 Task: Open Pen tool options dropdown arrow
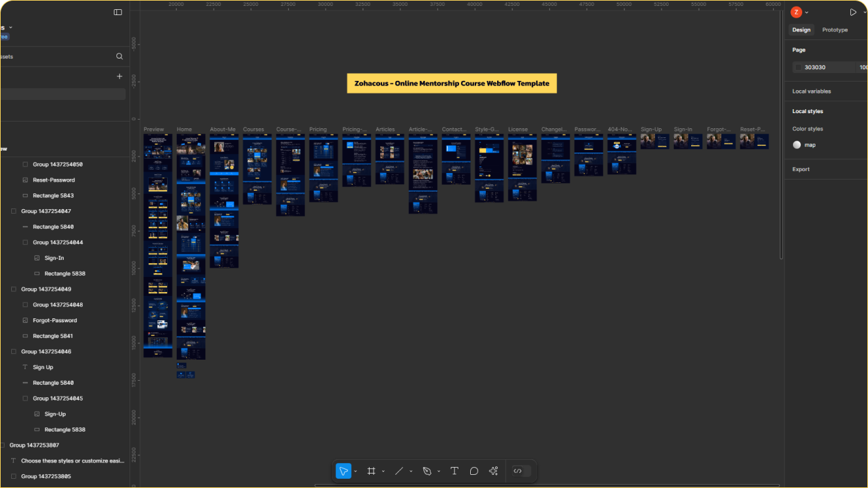(x=439, y=472)
